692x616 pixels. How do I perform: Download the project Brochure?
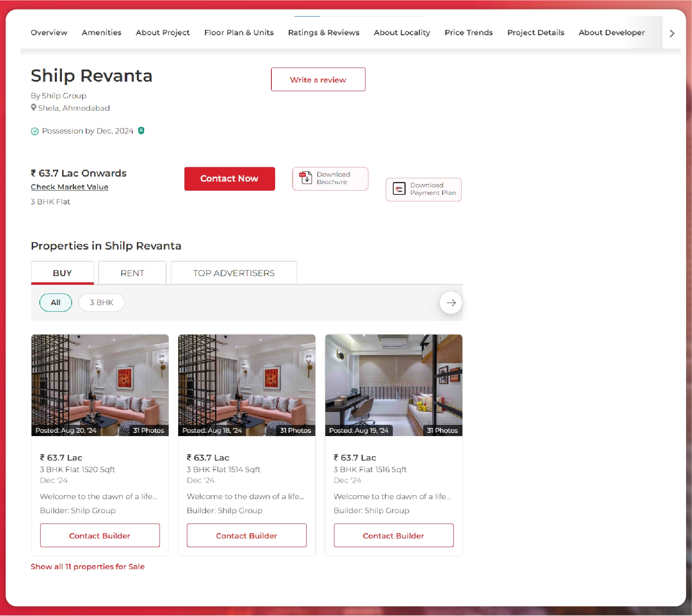[x=330, y=179]
